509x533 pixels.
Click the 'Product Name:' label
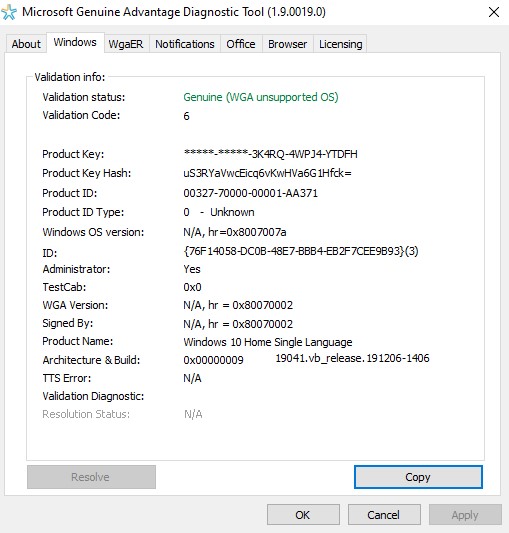coord(78,341)
